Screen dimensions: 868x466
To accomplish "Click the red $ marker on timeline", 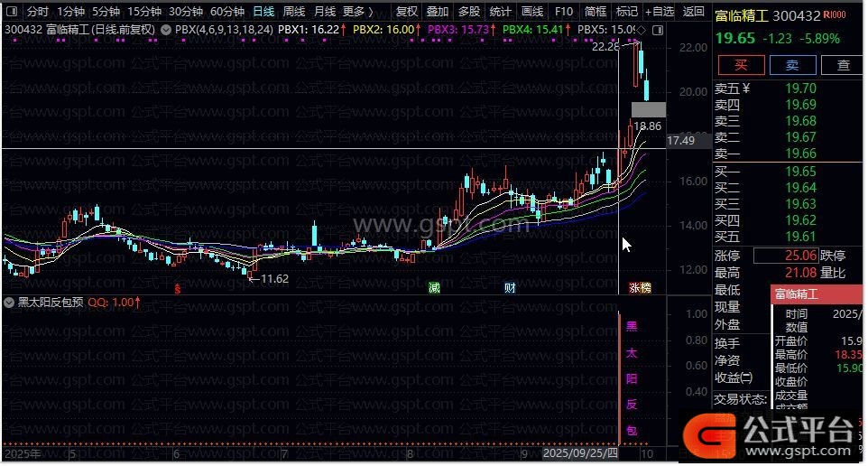I will 178,288.
